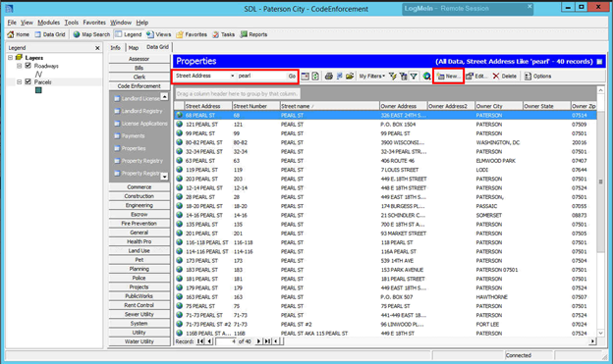
Task: Collapse the Layers tree node
Action: 11,58
